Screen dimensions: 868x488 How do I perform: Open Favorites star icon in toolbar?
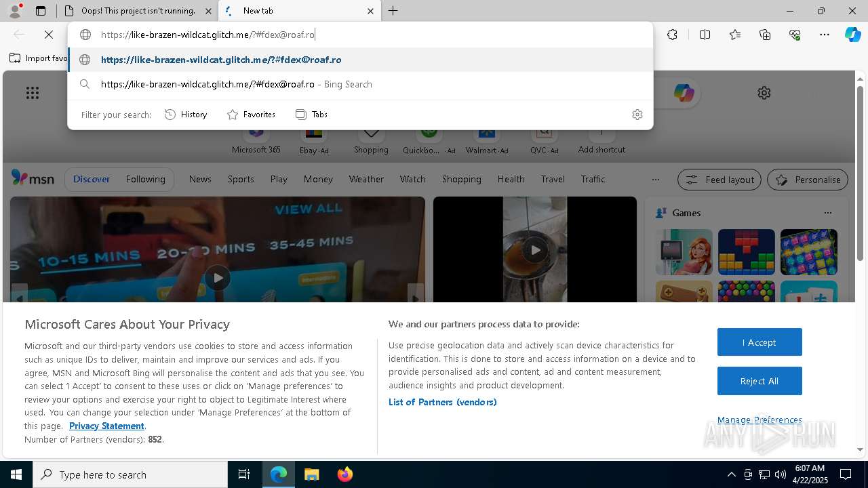(x=735, y=35)
